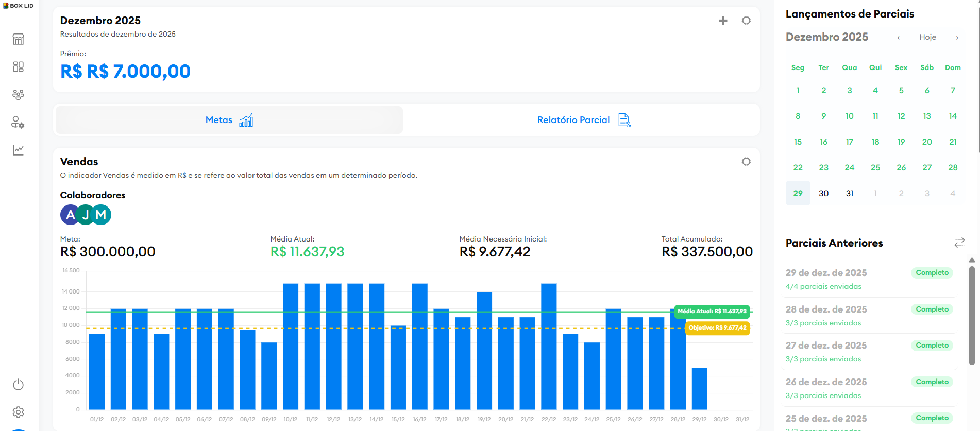Screen dimensions: 980x431
Task: Switch to the Relatório Parcial tab
Action: coord(583,120)
